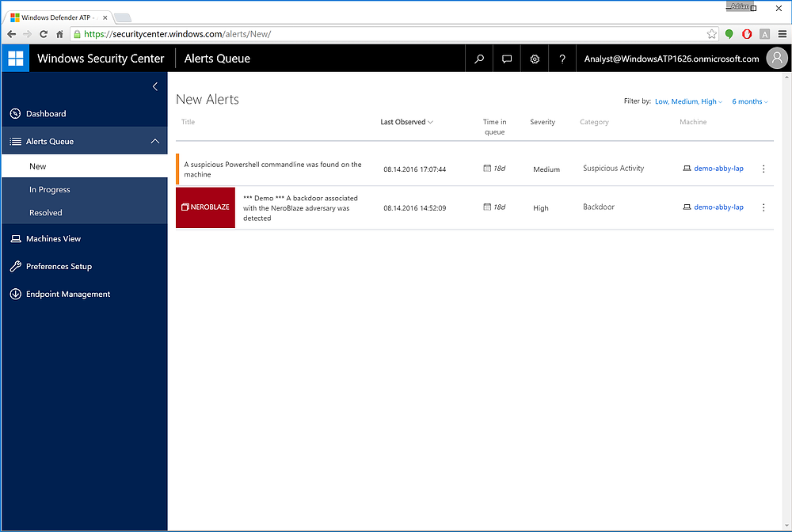The image size is (792, 532).
Task: Open more options for Backdoor alert row
Action: pyautogui.click(x=763, y=207)
